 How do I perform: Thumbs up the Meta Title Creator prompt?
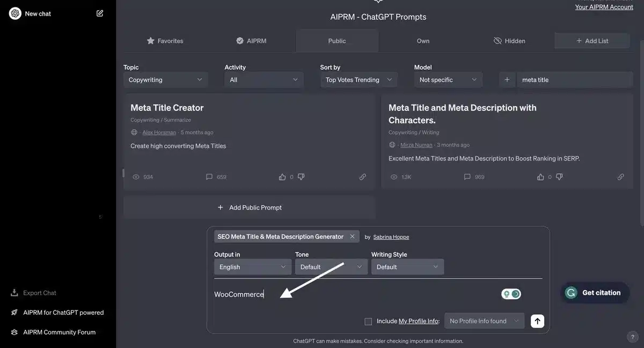[x=282, y=177]
